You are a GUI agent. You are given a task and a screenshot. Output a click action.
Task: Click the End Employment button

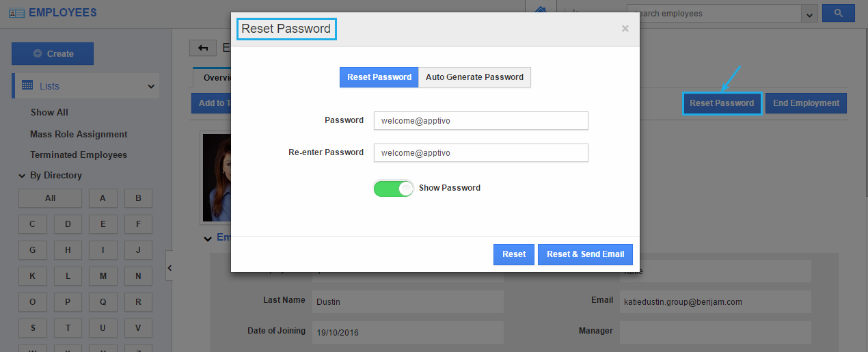coord(806,103)
